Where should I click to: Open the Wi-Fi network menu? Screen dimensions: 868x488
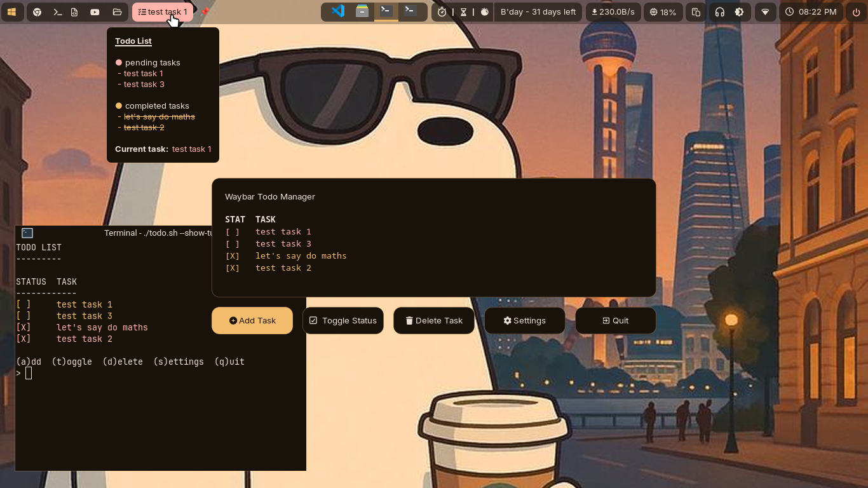pos(766,12)
